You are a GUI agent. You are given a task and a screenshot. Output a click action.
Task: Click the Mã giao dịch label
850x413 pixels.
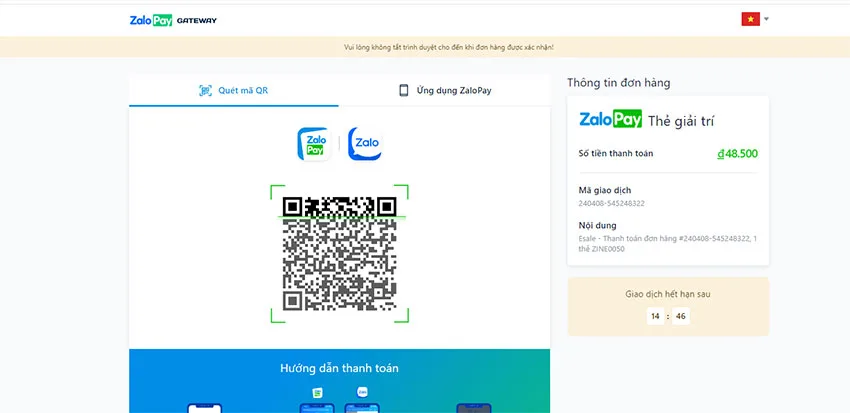(x=604, y=190)
